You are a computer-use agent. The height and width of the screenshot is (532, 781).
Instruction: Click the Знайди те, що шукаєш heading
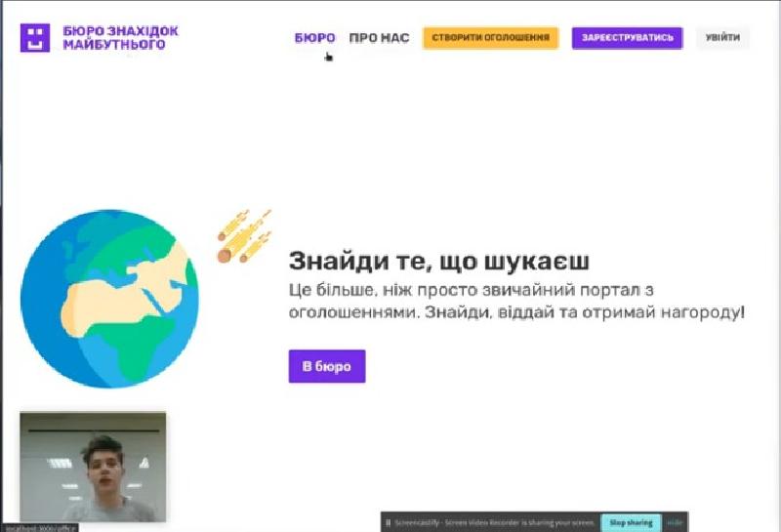[x=439, y=261]
